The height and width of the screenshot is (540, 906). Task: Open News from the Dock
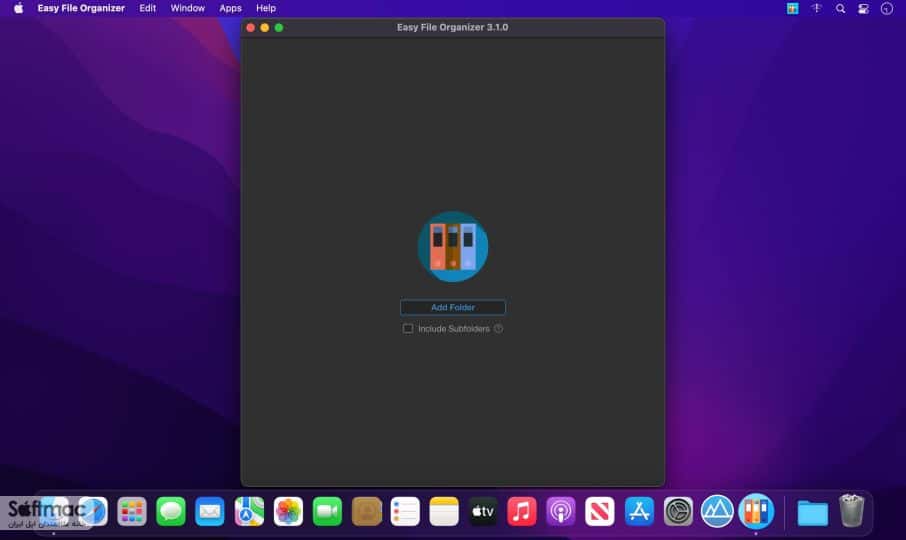[x=600, y=512]
